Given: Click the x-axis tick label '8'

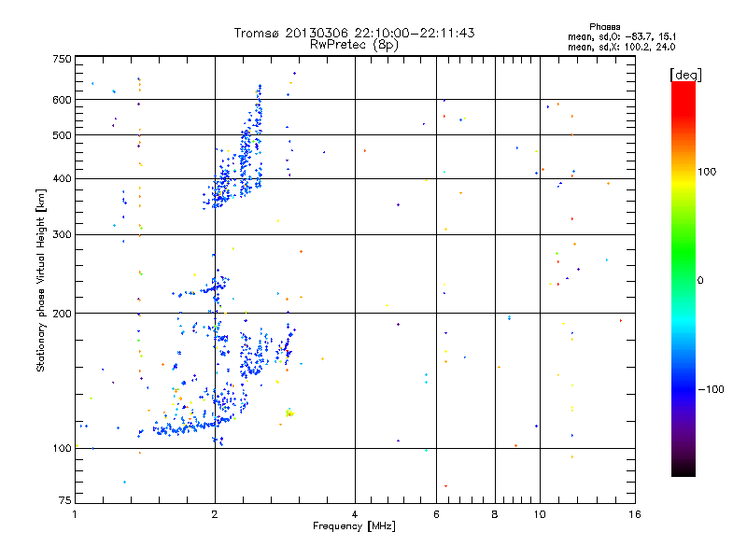Looking at the screenshot, I should [x=495, y=514].
